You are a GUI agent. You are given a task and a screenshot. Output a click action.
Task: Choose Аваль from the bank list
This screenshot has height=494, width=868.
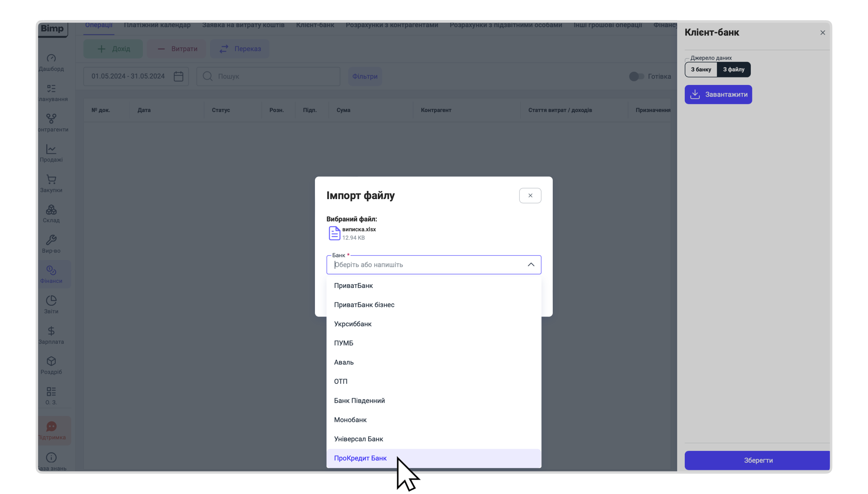pyautogui.click(x=434, y=362)
